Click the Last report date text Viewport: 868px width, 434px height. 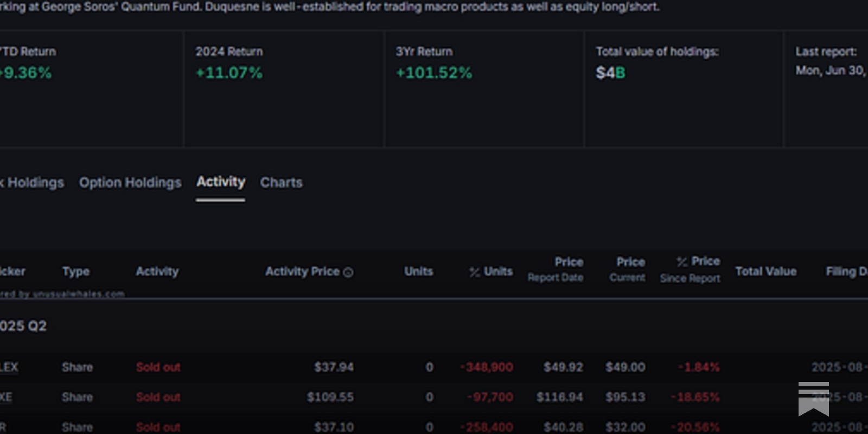831,71
